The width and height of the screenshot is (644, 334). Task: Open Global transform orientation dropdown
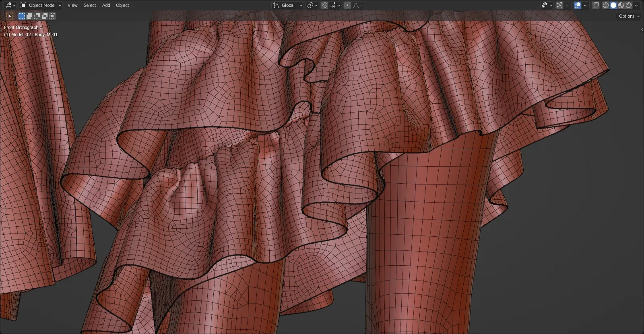click(x=288, y=5)
